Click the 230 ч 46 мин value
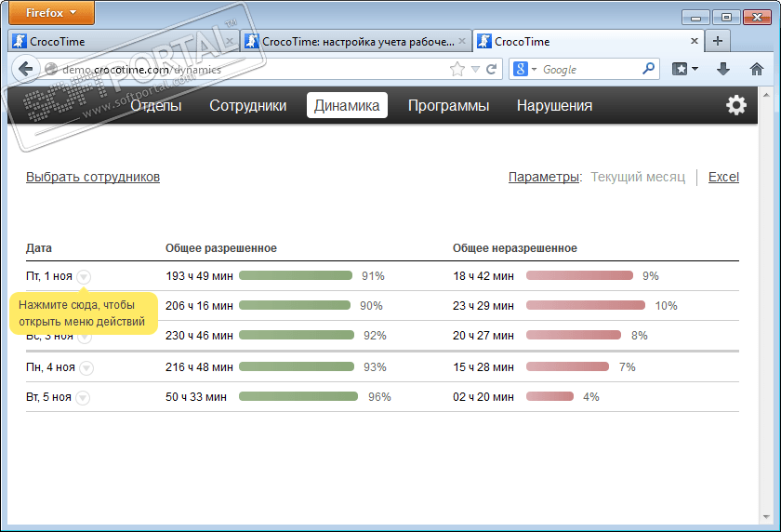 point(199,336)
